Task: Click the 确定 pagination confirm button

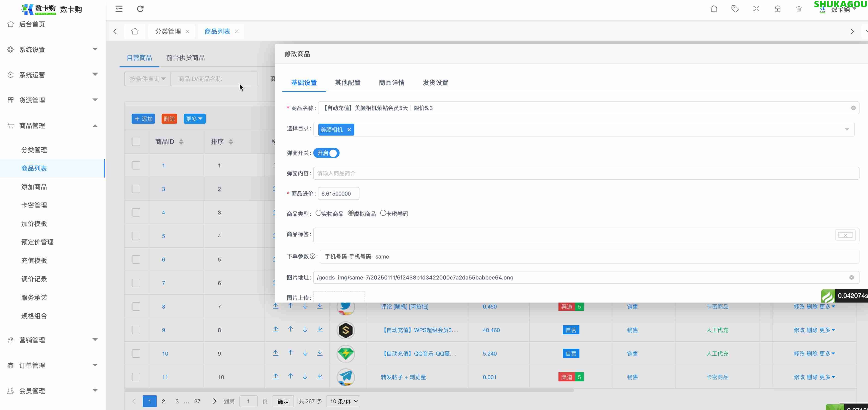Action: coord(283,401)
